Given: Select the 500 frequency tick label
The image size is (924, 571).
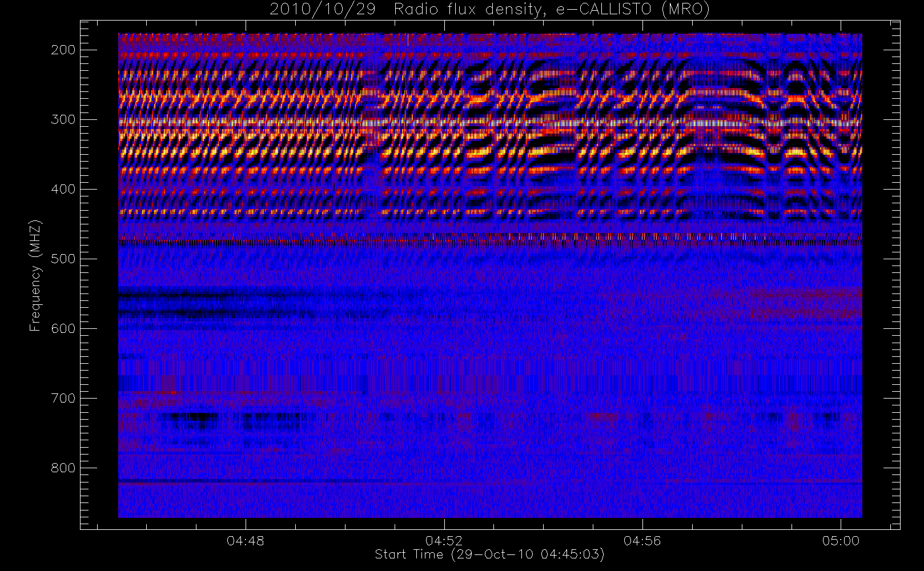Looking at the screenshot, I should pos(63,259).
